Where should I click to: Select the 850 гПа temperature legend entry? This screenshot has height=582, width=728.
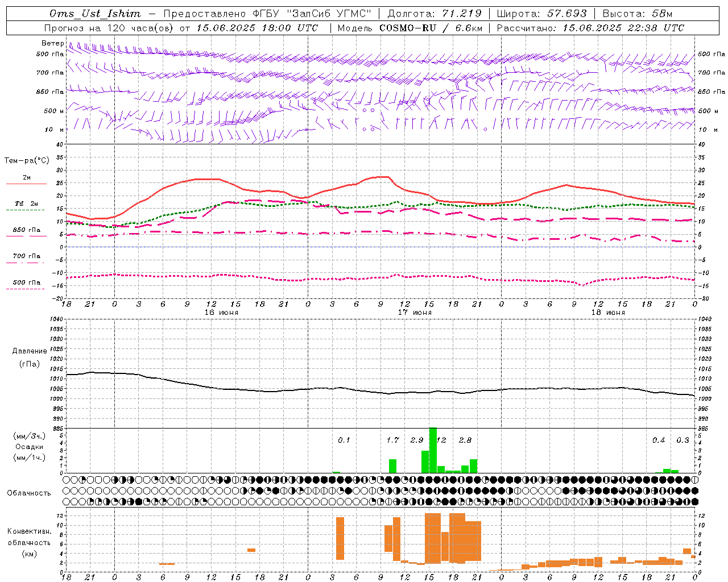27,230
